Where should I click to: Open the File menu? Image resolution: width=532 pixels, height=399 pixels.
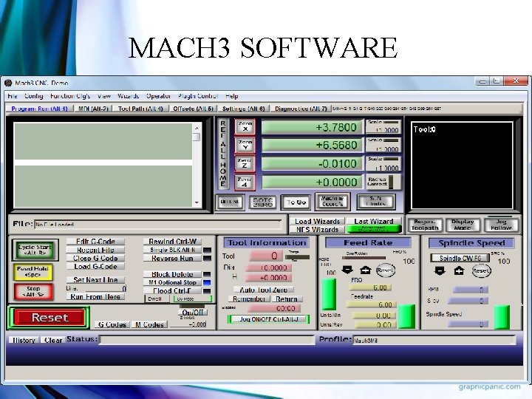(13, 96)
